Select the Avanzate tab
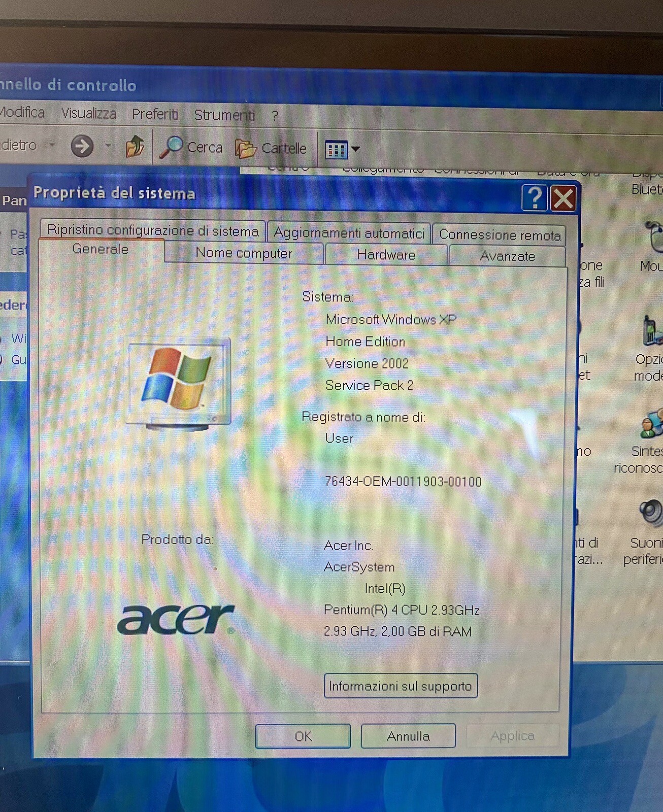The height and width of the screenshot is (812, 663). tap(507, 256)
